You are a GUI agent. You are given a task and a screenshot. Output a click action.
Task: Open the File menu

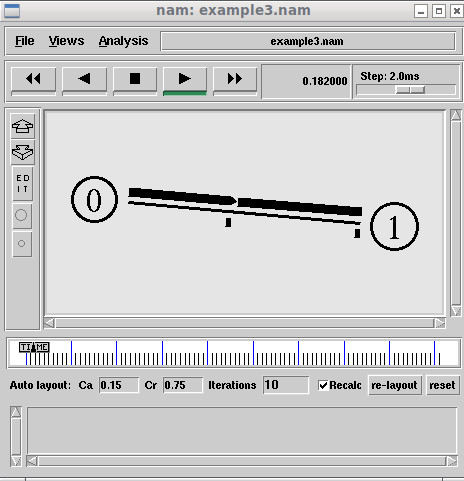click(25, 41)
